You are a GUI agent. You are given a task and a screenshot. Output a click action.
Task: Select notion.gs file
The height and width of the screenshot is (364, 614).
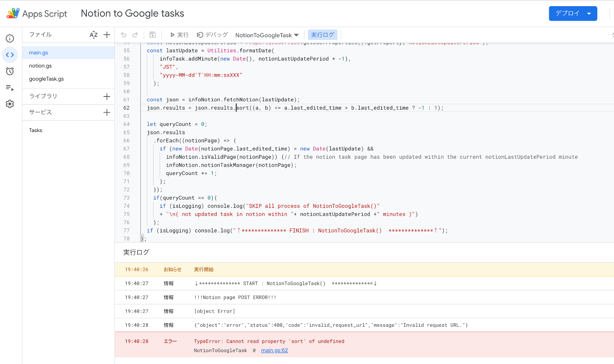(x=68, y=66)
